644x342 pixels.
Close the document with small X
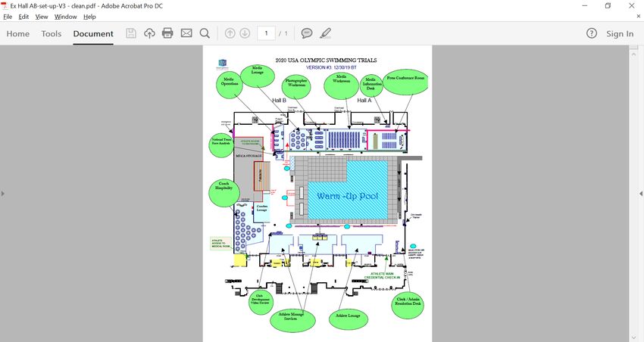(639, 17)
